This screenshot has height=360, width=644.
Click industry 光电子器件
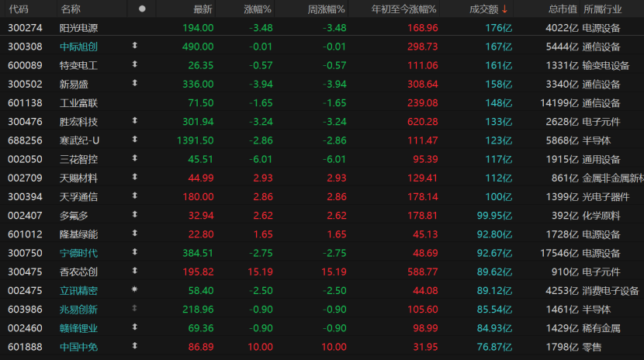[606, 197]
